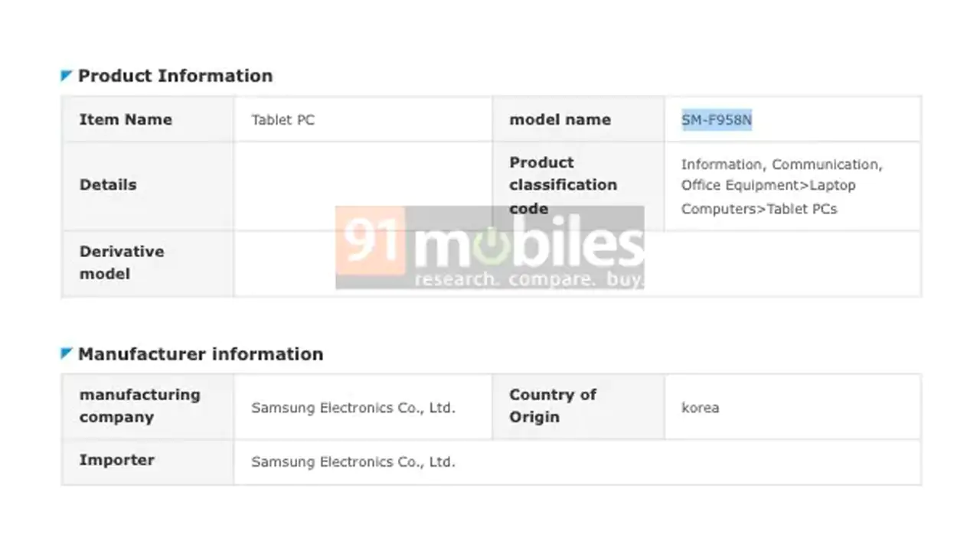The width and height of the screenshot is (980, 551).
Task: Click the Manufacturer information heading
Action: pyautogui.click(x=201, y=354)
